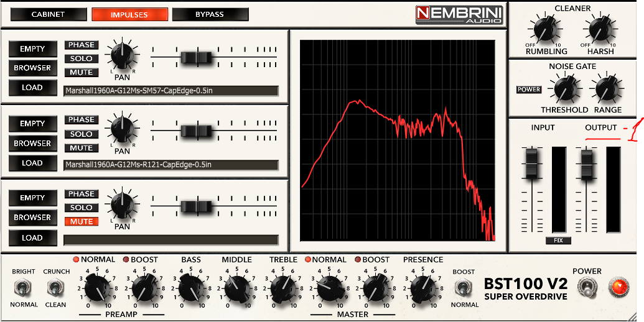Click the MASTER BOOST knob

click(x=376, y=287)
